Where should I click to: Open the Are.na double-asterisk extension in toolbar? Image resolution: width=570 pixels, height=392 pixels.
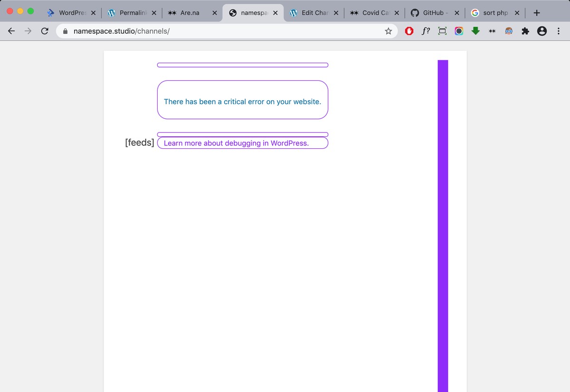tap(492, 31)
